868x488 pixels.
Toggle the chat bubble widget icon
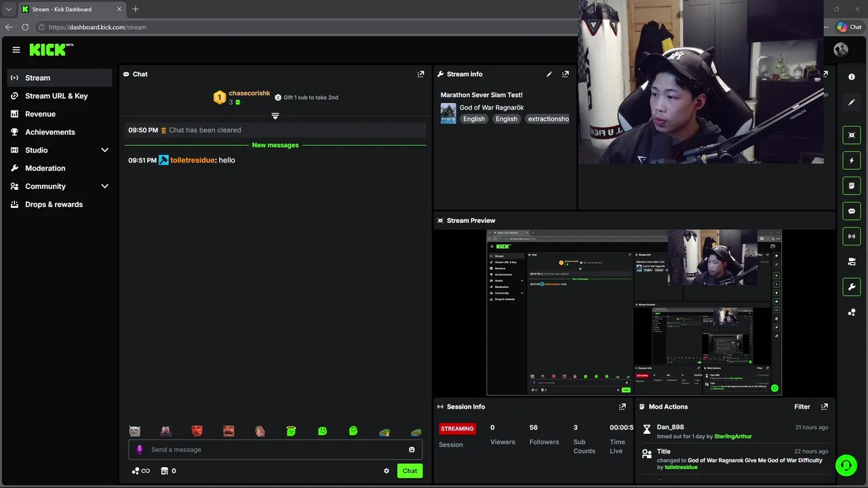(x=852, y=211)
